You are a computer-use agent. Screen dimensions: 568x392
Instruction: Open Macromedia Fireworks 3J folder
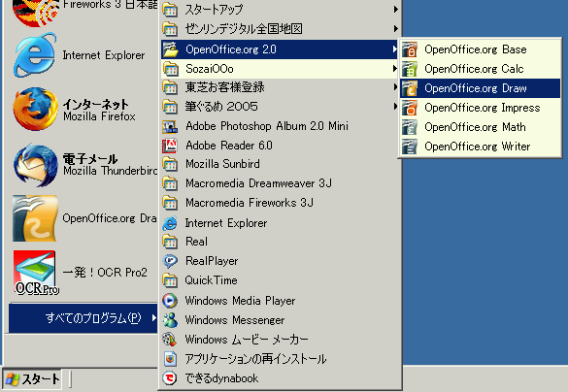click(281, 203)
